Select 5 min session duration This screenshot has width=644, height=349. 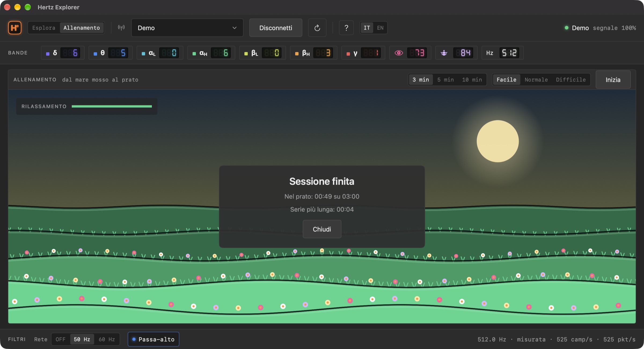(x=445, y=80)
